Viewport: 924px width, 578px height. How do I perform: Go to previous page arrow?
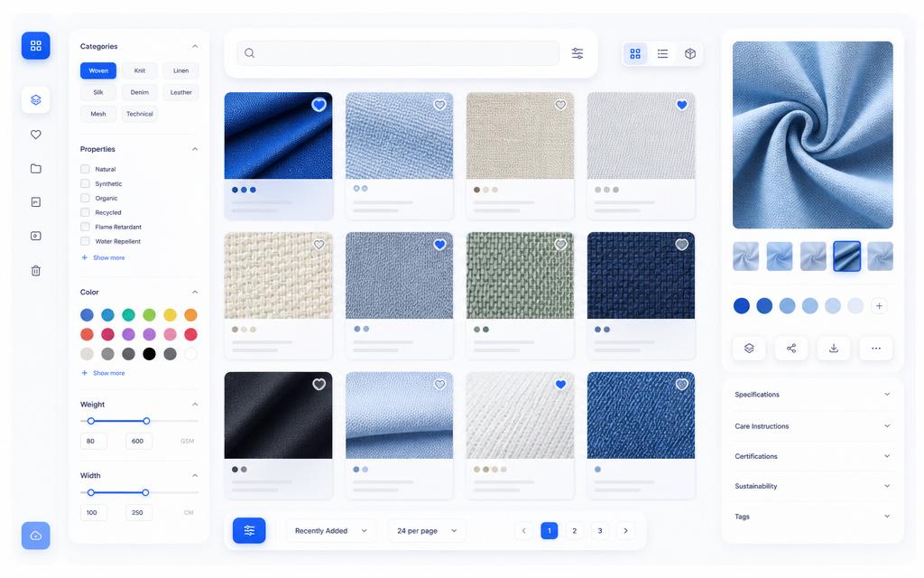pos(524,531)
